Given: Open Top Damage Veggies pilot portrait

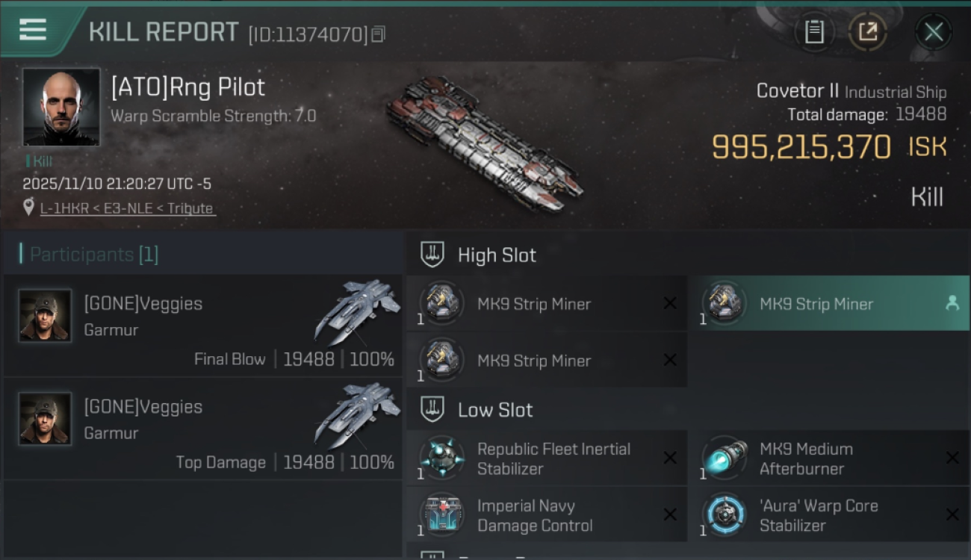Looking at the screenshot, I should (46, 419).
